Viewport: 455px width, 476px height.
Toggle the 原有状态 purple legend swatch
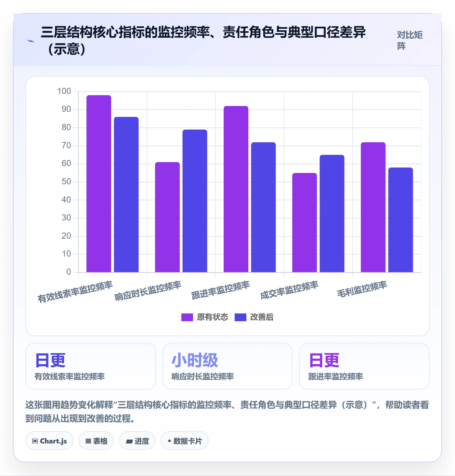[187, 317]
